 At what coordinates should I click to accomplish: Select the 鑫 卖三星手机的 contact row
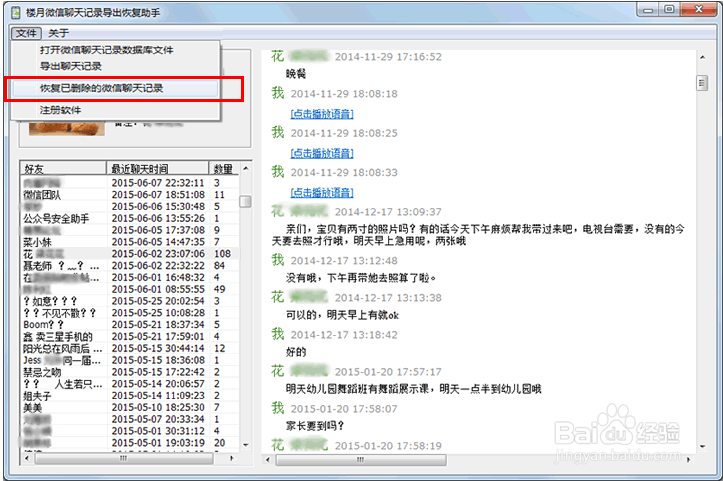tap(130, 337)
